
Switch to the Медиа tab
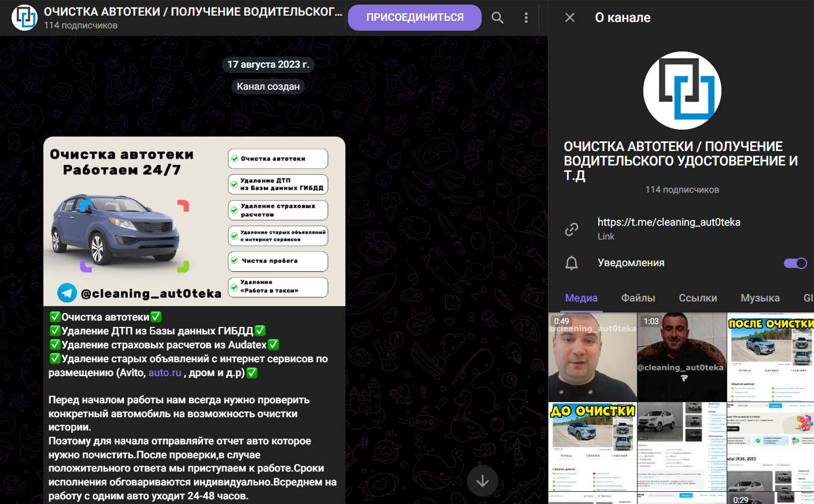pos(581,298)
